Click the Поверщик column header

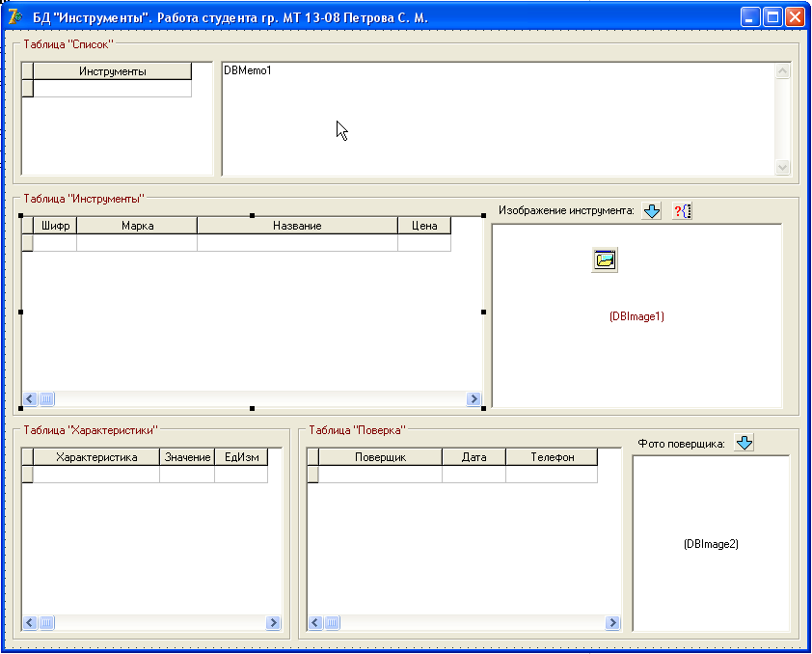click(x=380, y=457)
